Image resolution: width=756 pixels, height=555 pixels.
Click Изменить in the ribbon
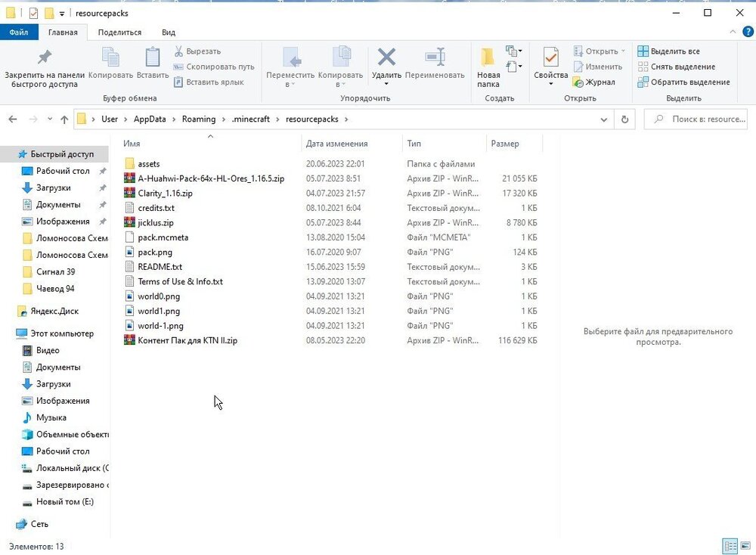click(598, 67)
